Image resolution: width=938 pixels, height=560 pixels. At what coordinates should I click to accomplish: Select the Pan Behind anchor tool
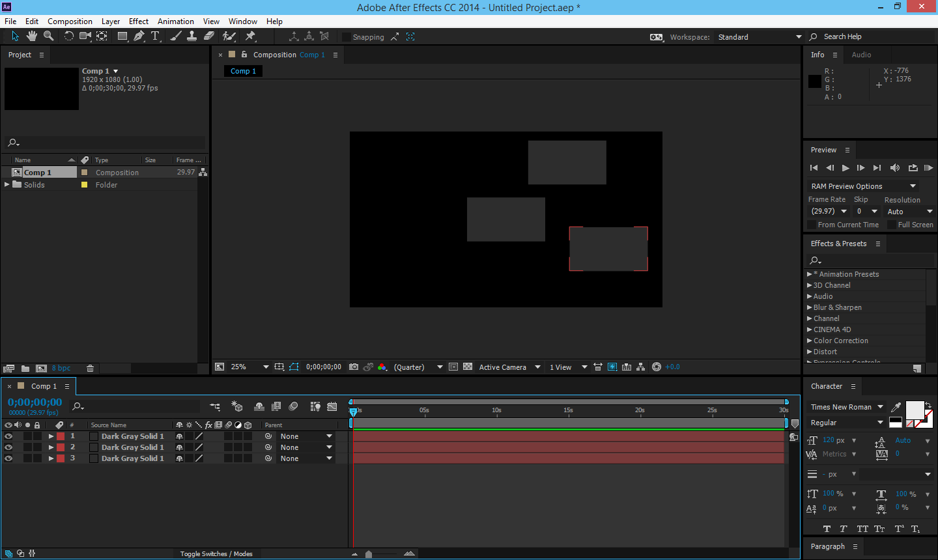tap(102, 36)
